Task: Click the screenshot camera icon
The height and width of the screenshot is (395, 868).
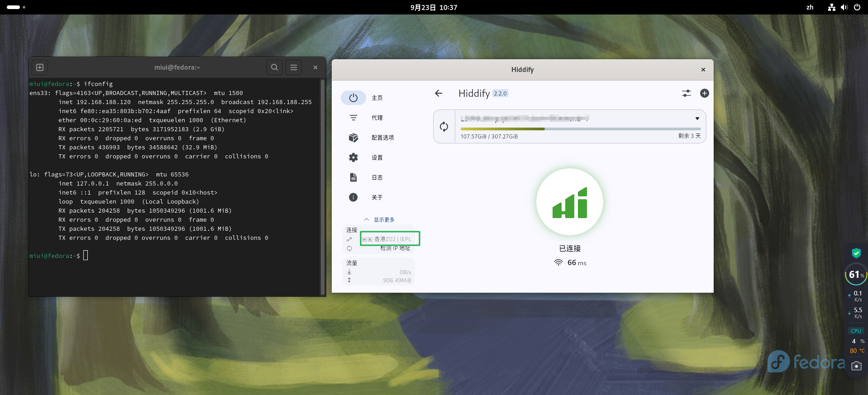Action: [x=856, y=366]
